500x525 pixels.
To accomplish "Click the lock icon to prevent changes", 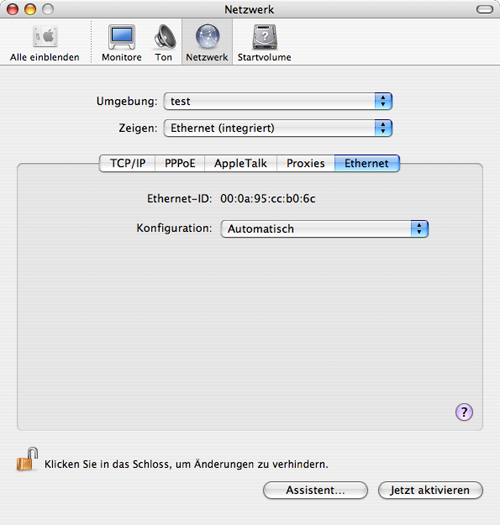I will tap(27, 459).
